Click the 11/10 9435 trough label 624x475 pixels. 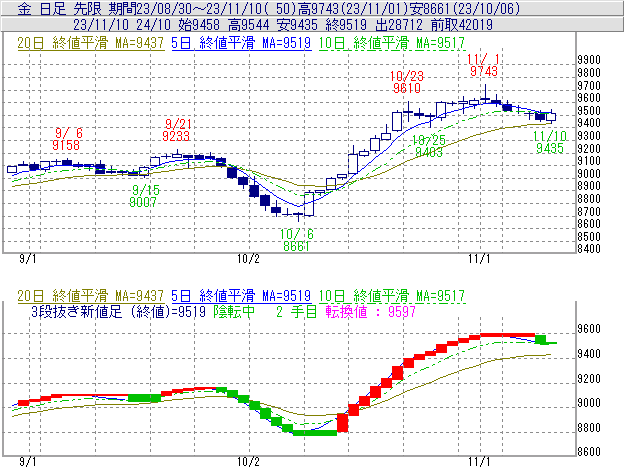(550, 142)
